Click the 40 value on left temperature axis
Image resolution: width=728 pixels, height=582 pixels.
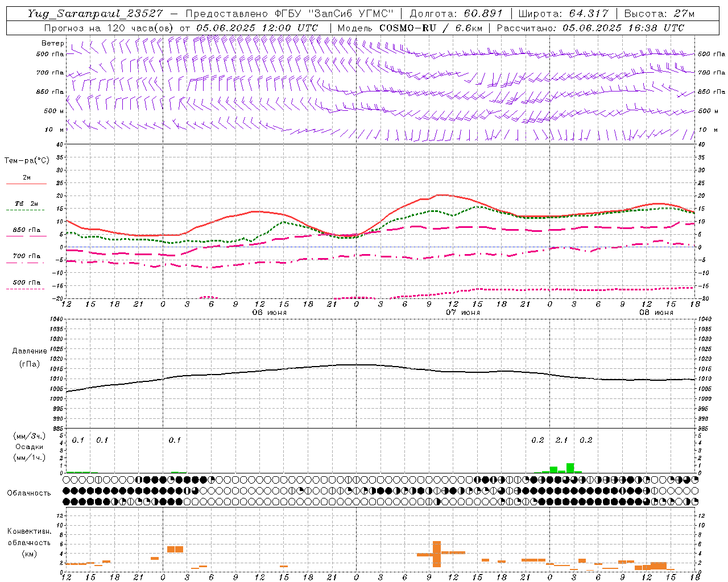(x=59, y=144)
